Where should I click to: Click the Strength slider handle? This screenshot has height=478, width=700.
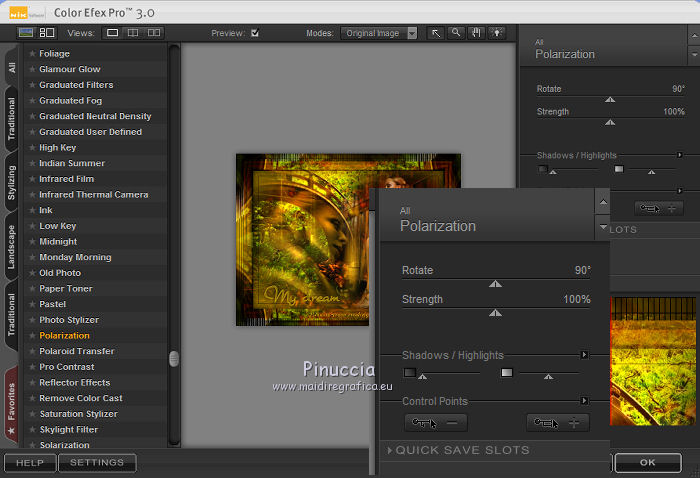[x=494, y=313]
